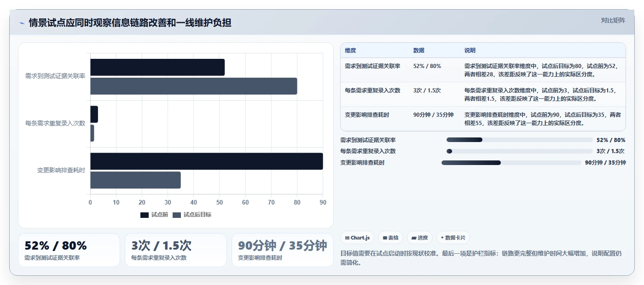Click the 说明 column header
Screen dimensions: 644x285
click(x=470, y=51)
